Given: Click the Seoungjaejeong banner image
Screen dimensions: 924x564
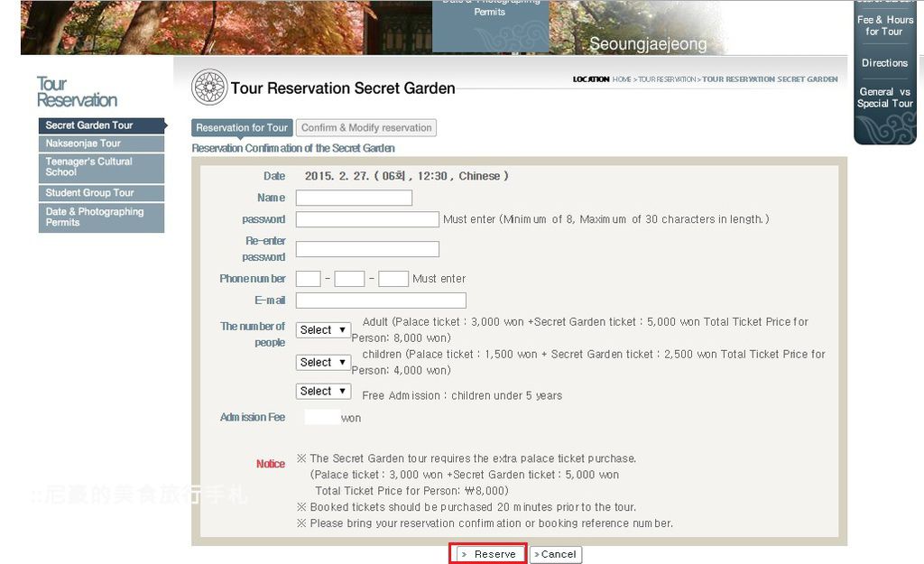Looking at the screenshot, I should pos(648,44).
